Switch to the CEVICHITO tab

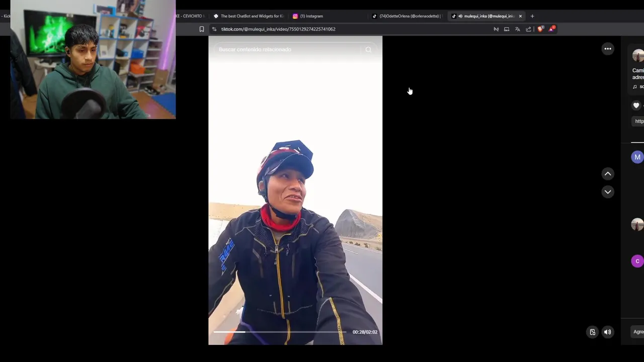(x=191, y=16)
